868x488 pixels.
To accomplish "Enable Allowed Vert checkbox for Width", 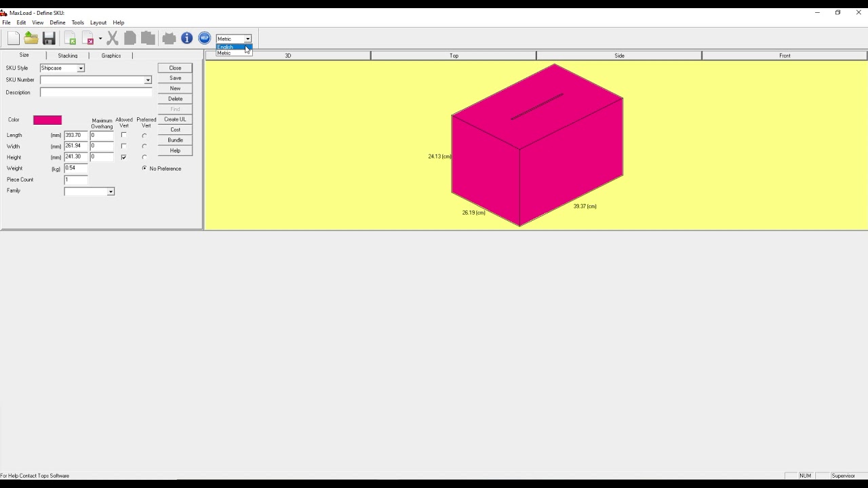I will 123,146.
